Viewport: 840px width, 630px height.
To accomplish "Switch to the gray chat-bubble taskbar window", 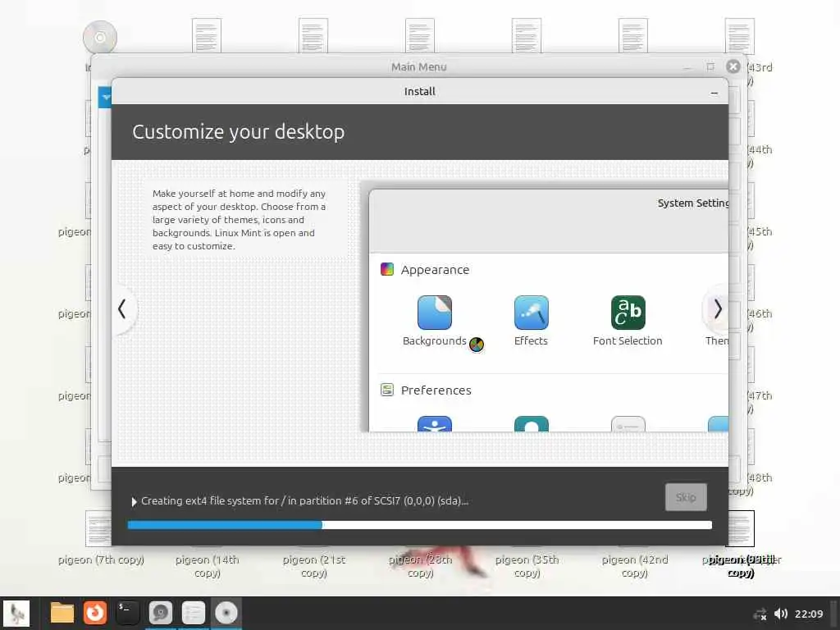I will click(x=160, y=613).
